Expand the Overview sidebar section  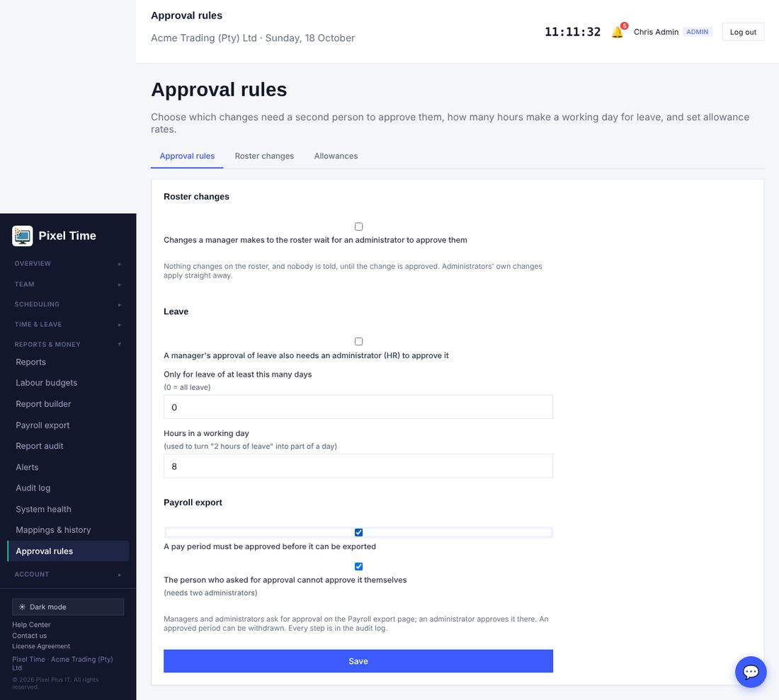click(68, 263)
